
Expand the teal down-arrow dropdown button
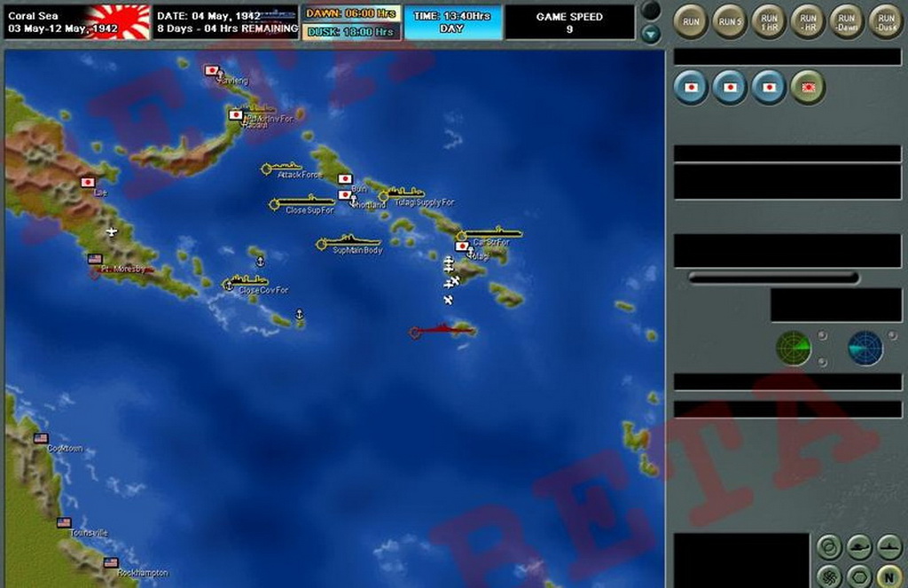tap(652, 35)
